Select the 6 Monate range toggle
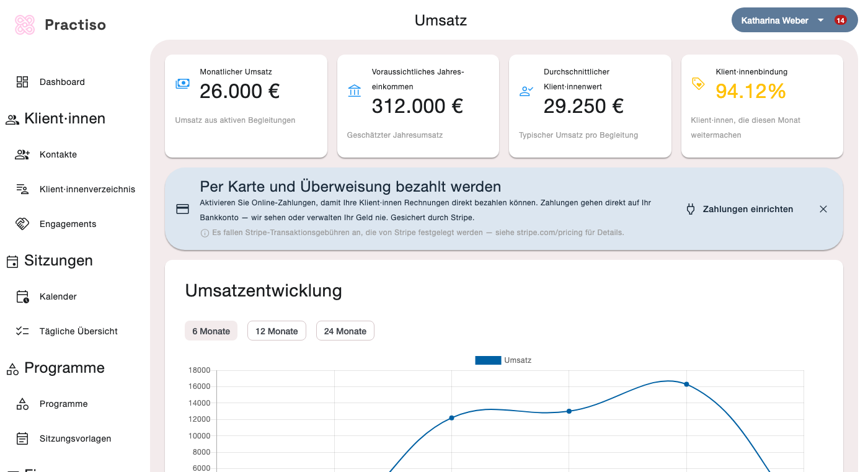 pyautogui.click(x=211, y=331)
